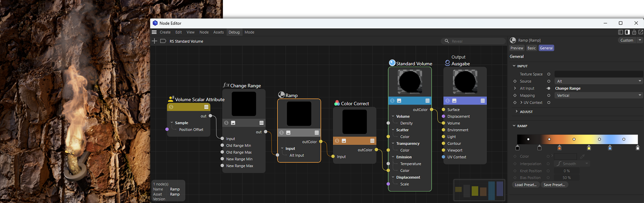
Task: Toggle the Texture Space port circle
Action: coord(549,74)
